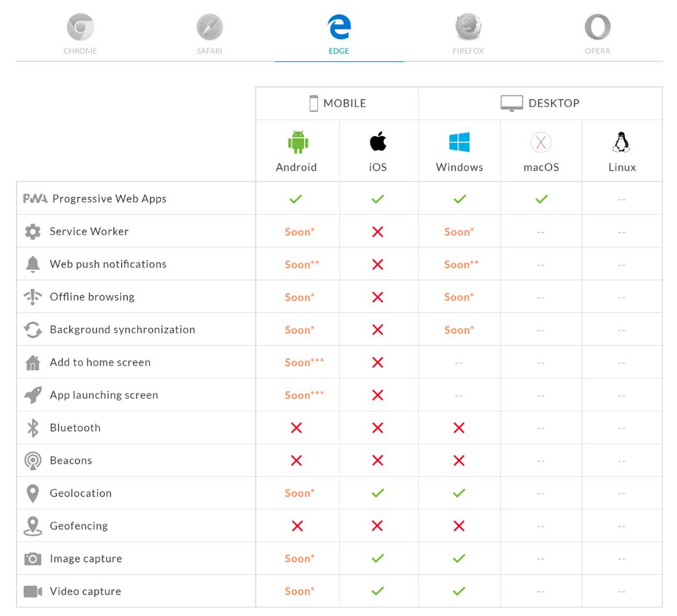Image resolution: width=677 pixels, height=616 pixels.
Task: Click the Firefox logo icon
Action: [x=468, y=27]
